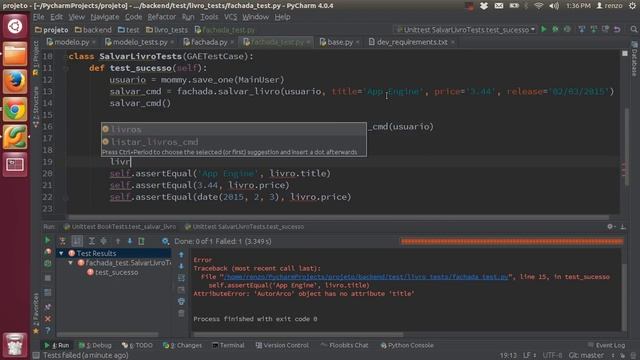Select test_sucesso in test tree

116,272
